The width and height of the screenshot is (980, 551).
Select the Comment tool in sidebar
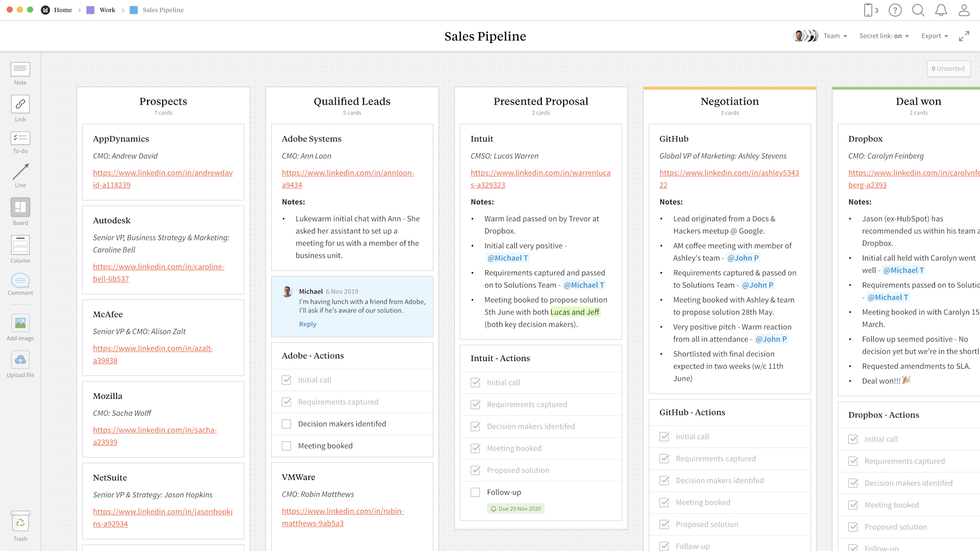click(20, 284)
